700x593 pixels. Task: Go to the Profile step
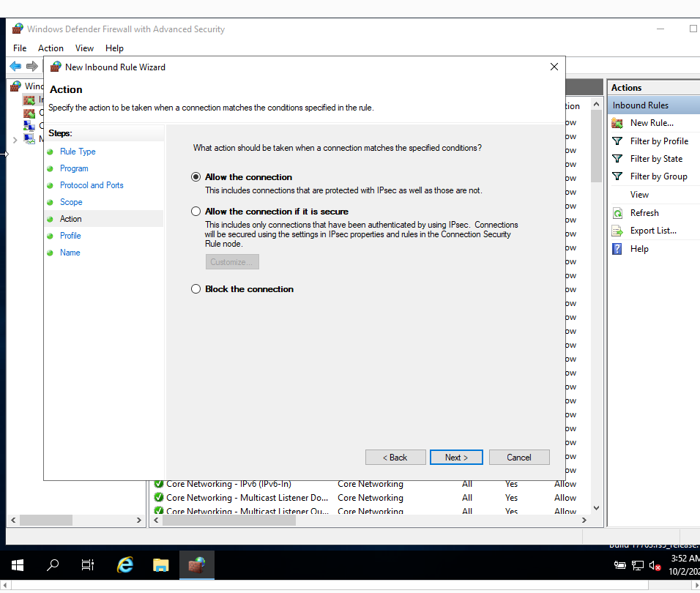70,236
